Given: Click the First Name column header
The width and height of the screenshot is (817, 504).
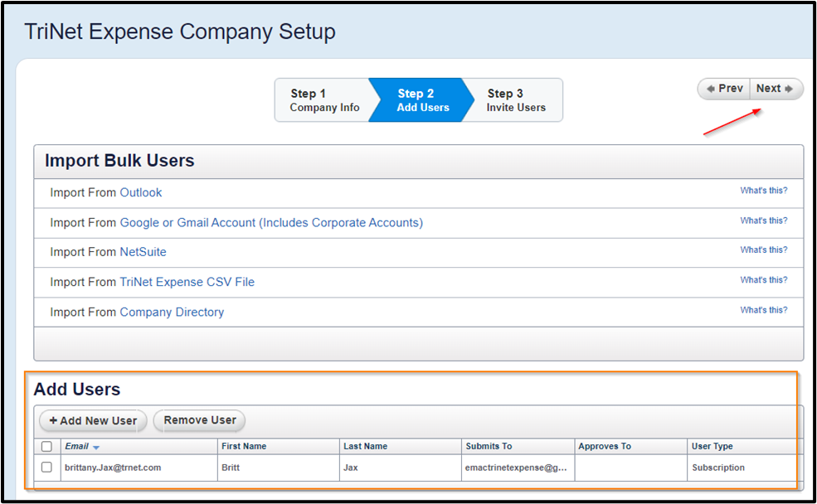Looking at the screenshot, I should point(278,446).
